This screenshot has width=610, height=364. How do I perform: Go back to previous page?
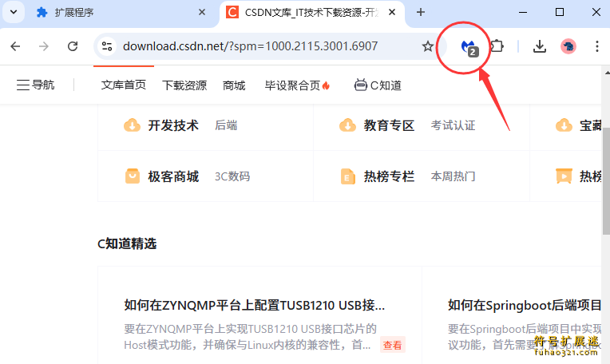[15, 46]
